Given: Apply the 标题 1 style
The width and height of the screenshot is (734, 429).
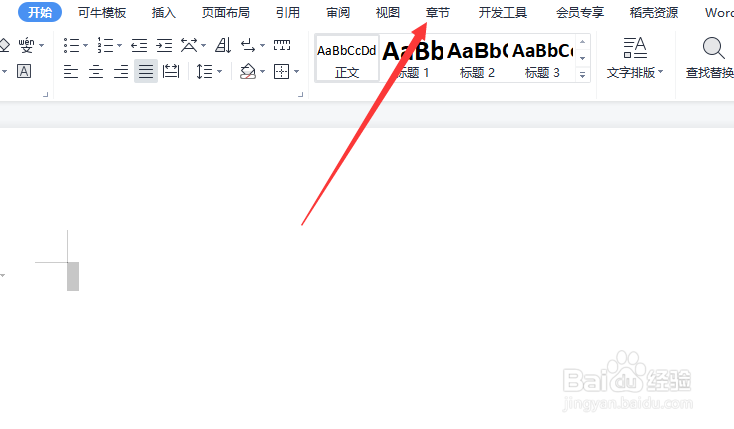Looking at the screenshot, I should tap(412, 59).
